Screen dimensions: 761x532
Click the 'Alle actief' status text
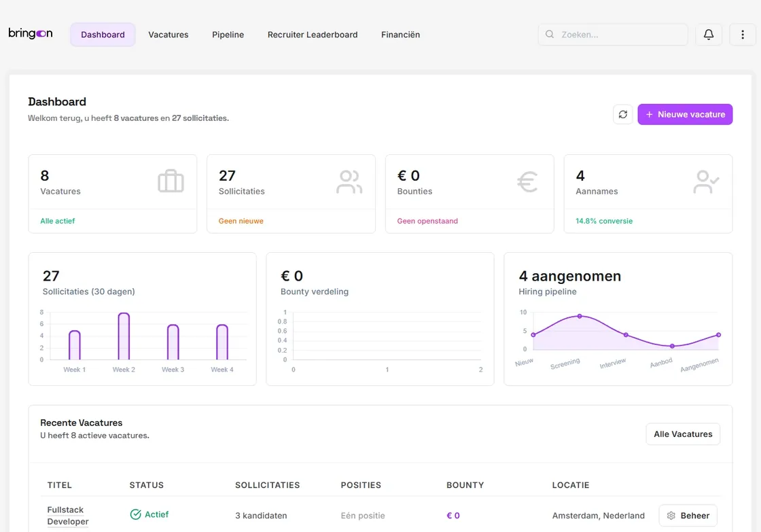tap(58, 221)
